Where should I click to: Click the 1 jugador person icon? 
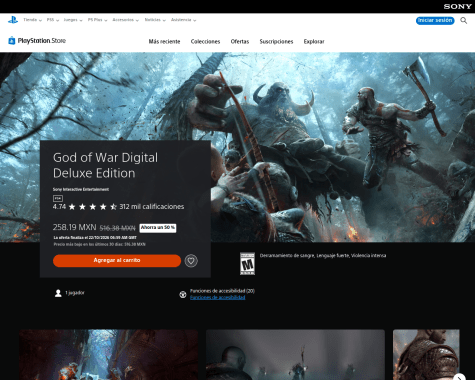pos(58,293)
